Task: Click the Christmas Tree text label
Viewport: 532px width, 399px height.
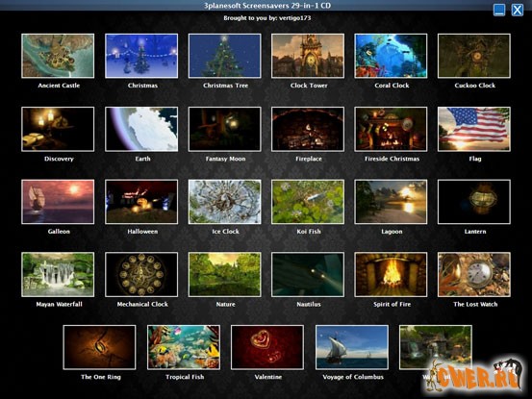Action: coord(226,86)
